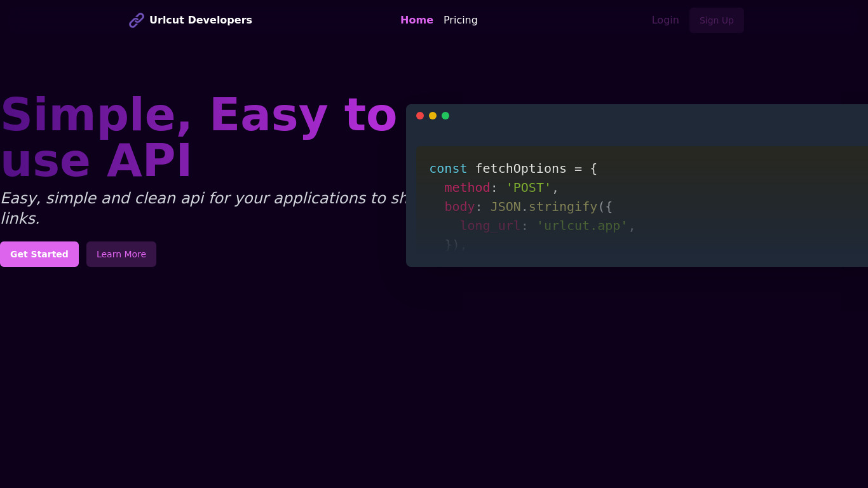Click the 'body: JSON.stringify({' code line

click(529, 207)
